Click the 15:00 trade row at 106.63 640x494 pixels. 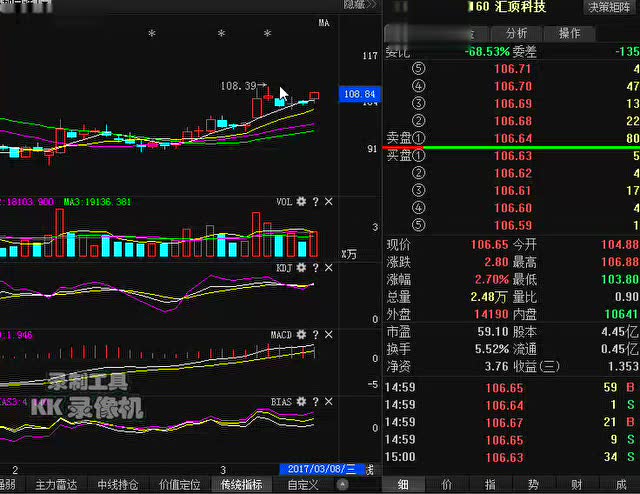[x=512, y=457]
